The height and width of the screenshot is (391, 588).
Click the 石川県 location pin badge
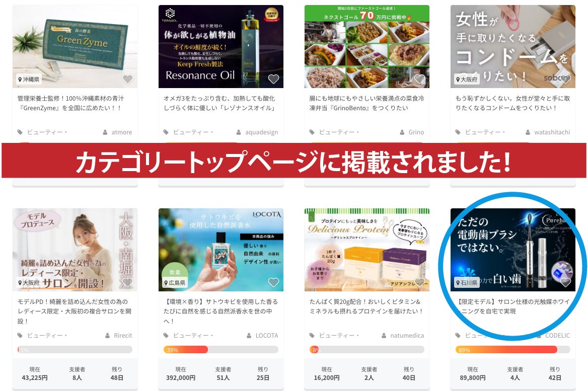467,283
